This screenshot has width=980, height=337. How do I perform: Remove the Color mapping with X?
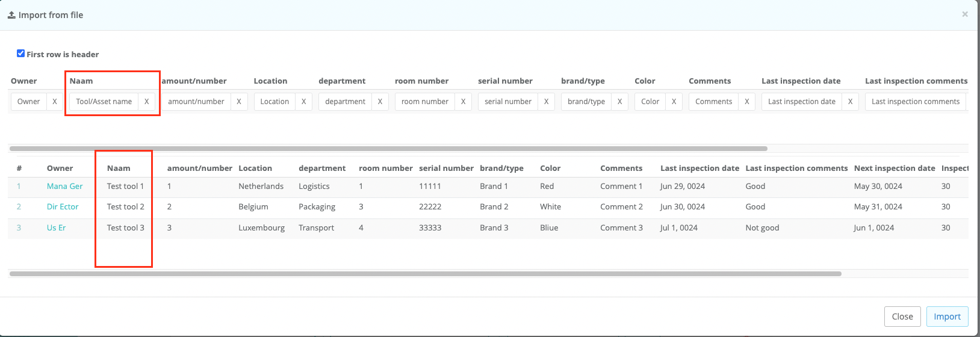[x=674, y=102]
